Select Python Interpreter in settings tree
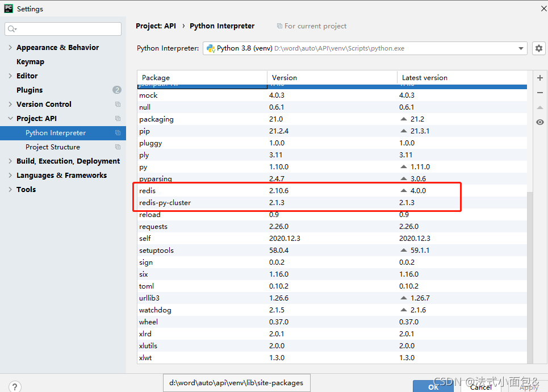This screenshot has height=392, width=548. point(63,133)
